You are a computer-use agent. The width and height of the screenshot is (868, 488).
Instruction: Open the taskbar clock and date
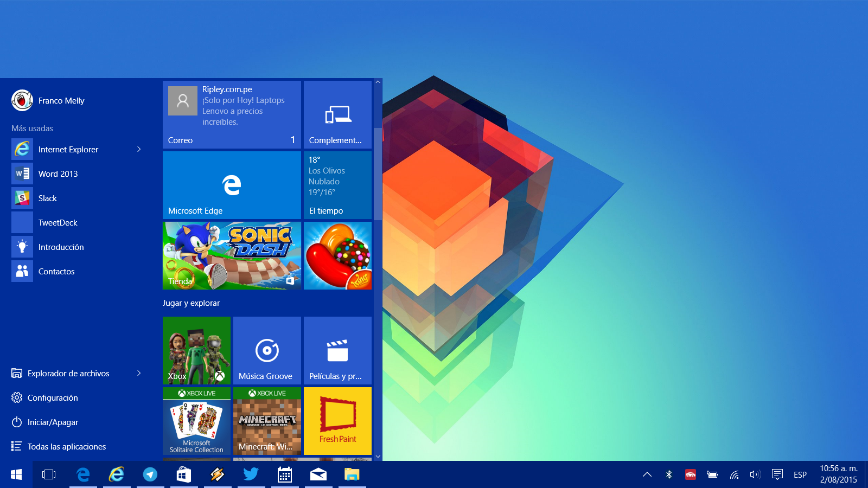click(839, 474)
